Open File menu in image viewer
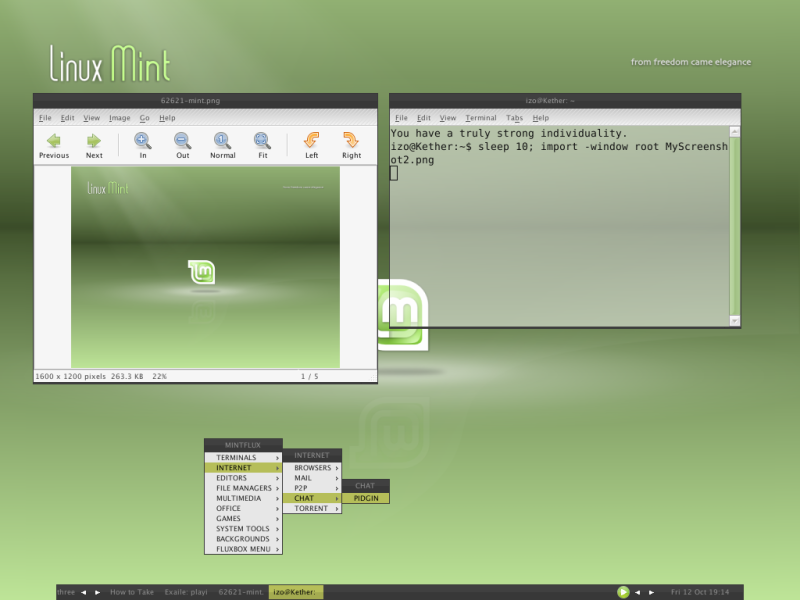 pyautogui.click(x=45, y=118)
